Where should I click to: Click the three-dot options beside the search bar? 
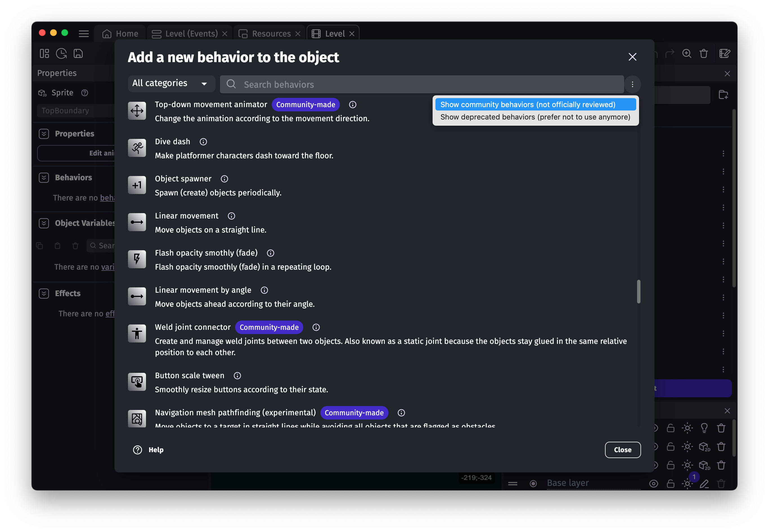[x=633, y=84]
